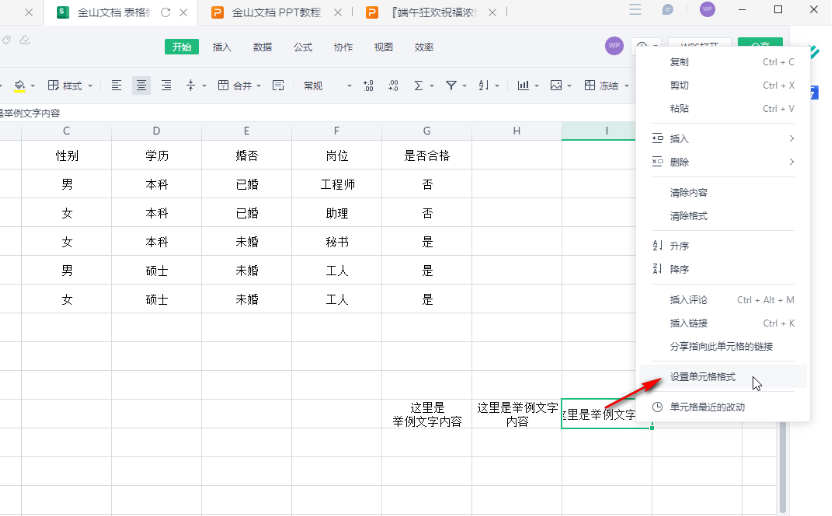Click the 合并 merge cells button
The image size is (832, 516).
coord(235,85)
